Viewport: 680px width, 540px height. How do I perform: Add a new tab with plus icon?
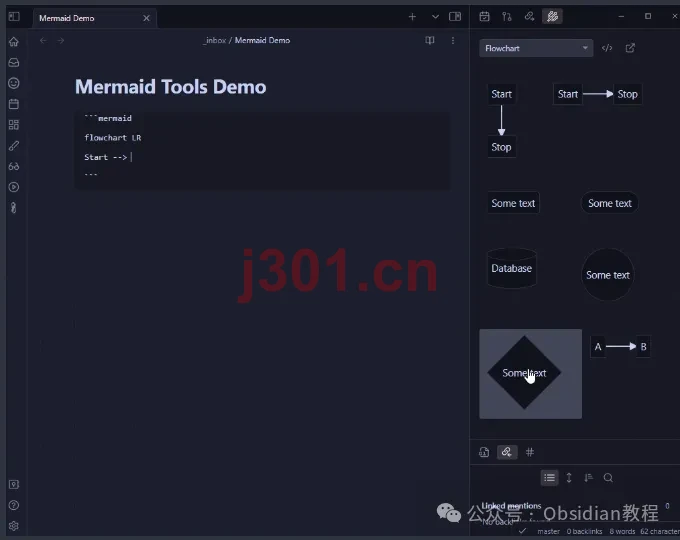[x=412, y=16]
